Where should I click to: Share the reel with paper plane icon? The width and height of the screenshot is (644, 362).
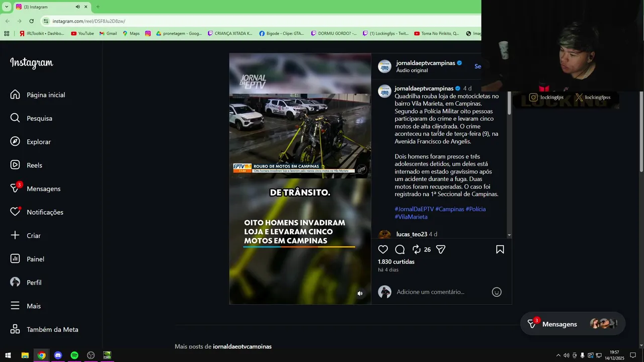click(x=441, y=249)
